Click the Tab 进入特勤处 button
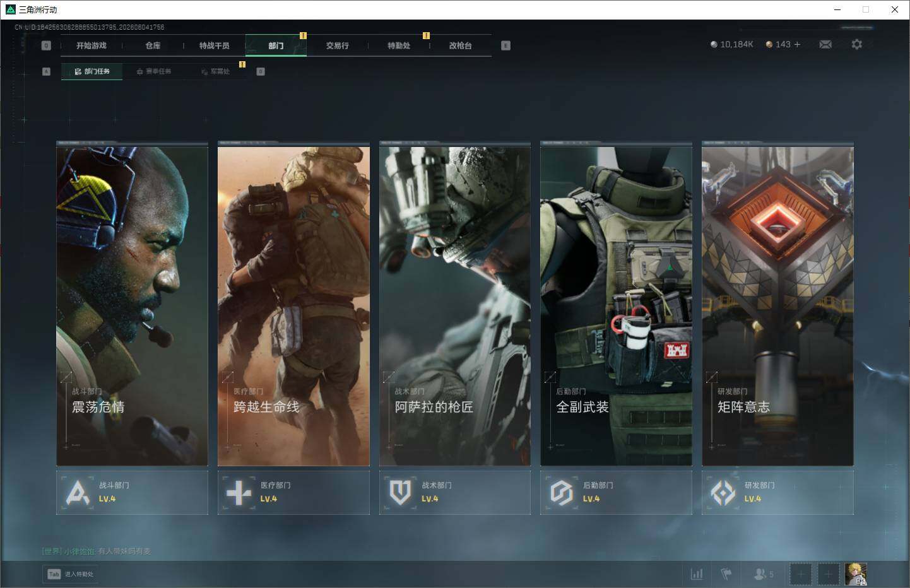This screenshot has width=910, height=588. tap(71, 574)
